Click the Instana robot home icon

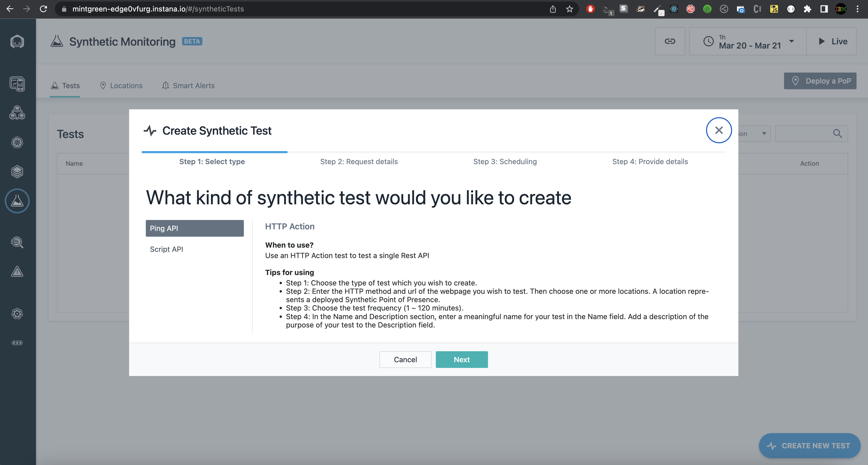pos(17,41)
